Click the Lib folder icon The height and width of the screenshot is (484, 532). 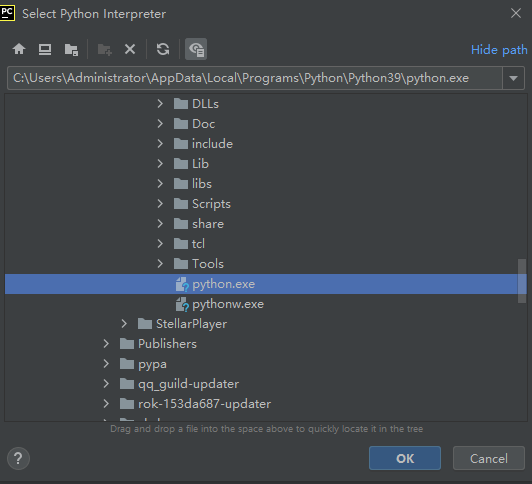tap(181, 164)
